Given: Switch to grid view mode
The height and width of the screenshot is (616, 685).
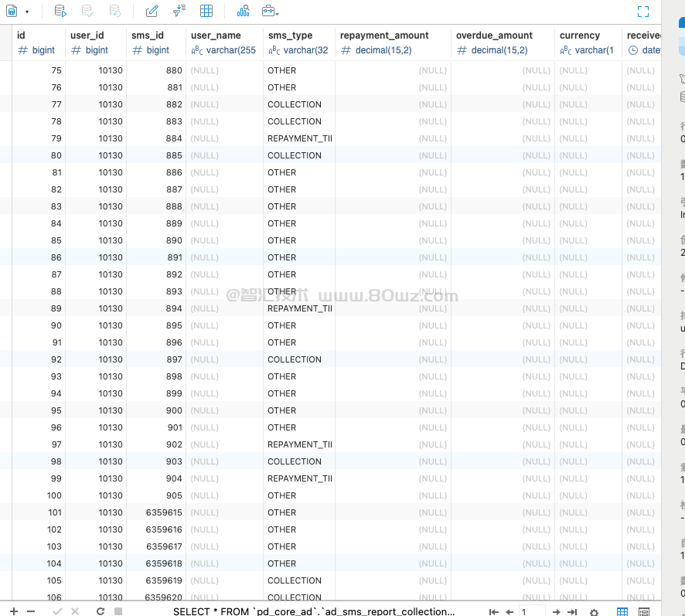Looking at the screenshot, I should point(622,611).
